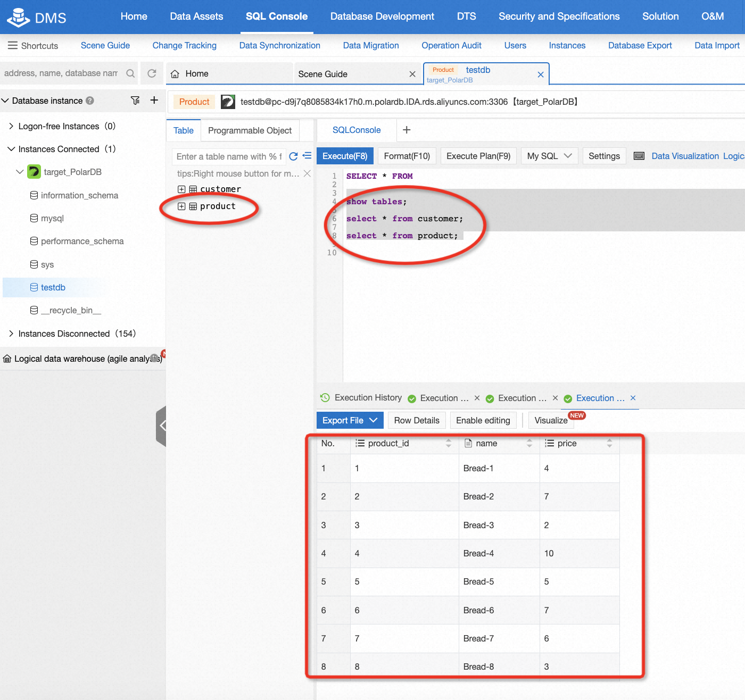Select the performance_schema database
This screenshot has height=700, width=745.
82,241
